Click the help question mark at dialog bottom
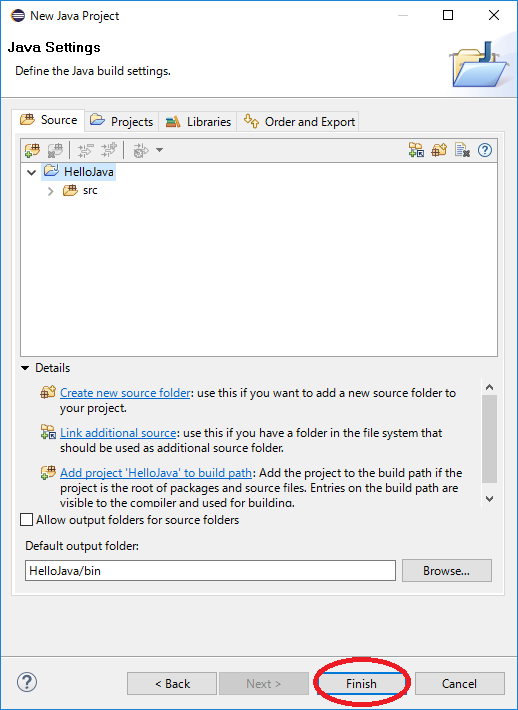Viewport: 518px width, 710px height. point(27,682)
